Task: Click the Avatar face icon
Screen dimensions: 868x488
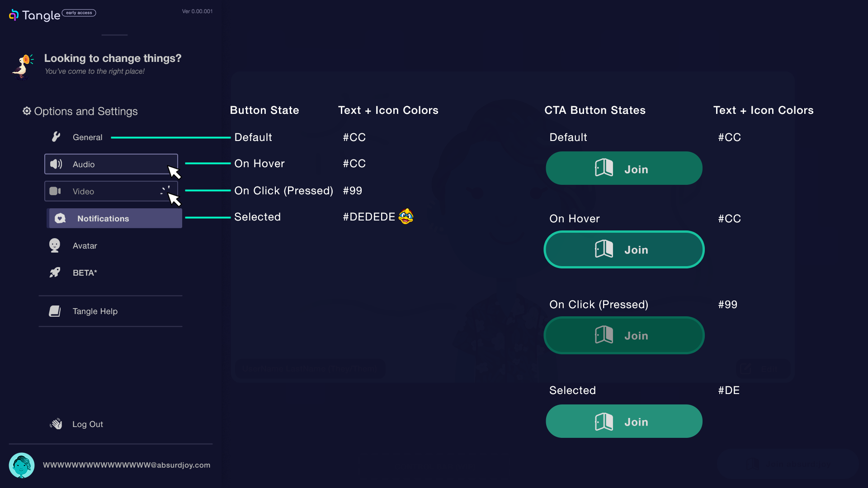Action: (55, 245)
